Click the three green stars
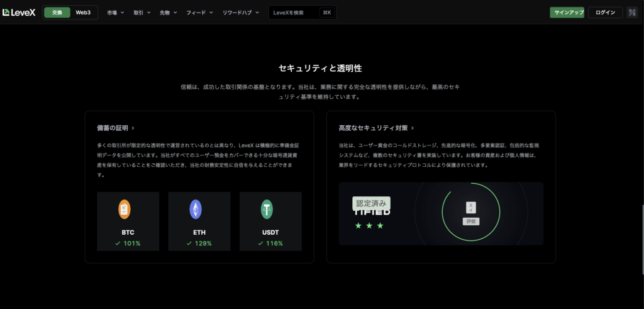The height and width of the screenshot is (309, 644). point(369,225)
